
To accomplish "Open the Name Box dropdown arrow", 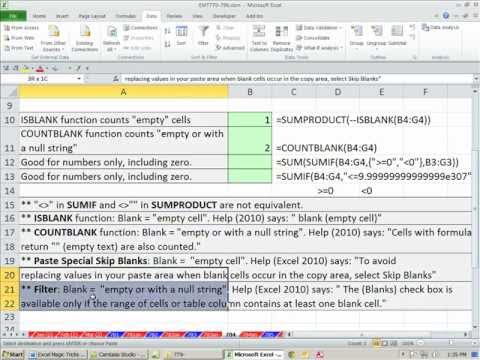I will 79,79.
